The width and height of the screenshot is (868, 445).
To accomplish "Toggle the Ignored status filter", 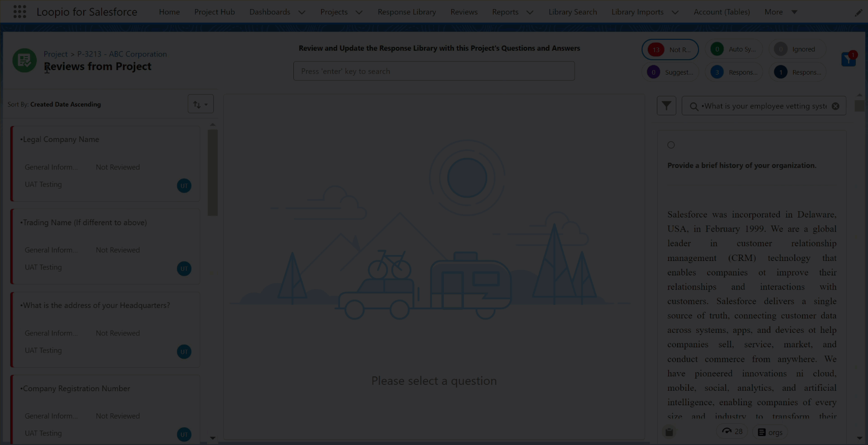I will click(x=797, y=49).
